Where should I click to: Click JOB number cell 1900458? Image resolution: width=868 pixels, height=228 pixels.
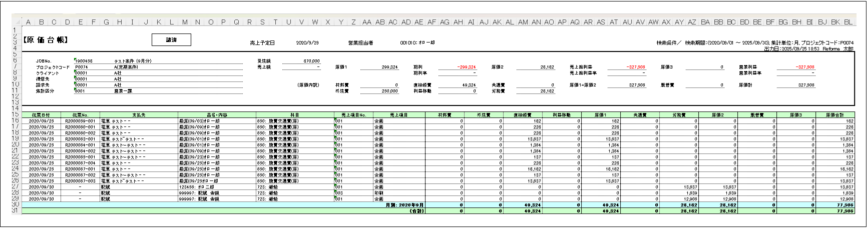tap(84, 61)
